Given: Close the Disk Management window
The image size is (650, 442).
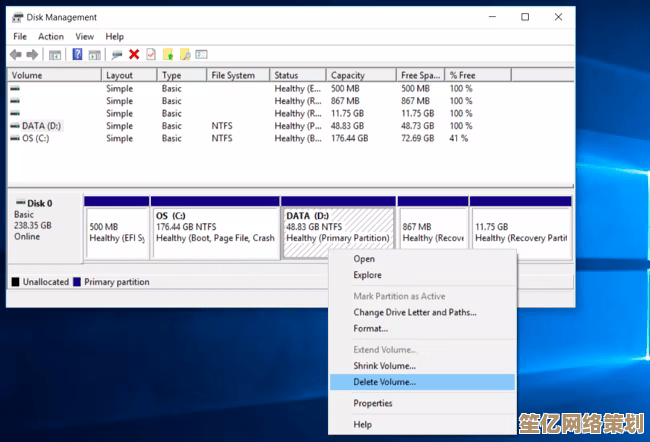Looking at the screenshot, I should tap(558, 17).
